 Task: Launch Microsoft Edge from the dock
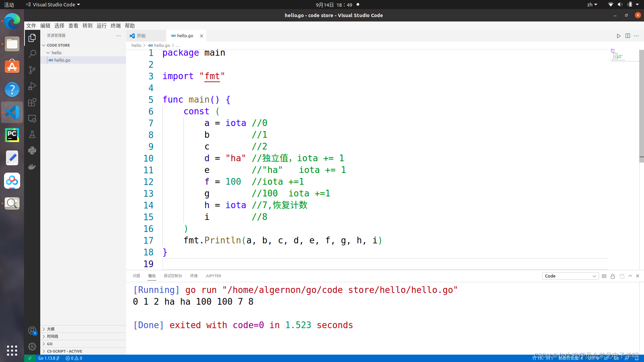pos(12,21)
